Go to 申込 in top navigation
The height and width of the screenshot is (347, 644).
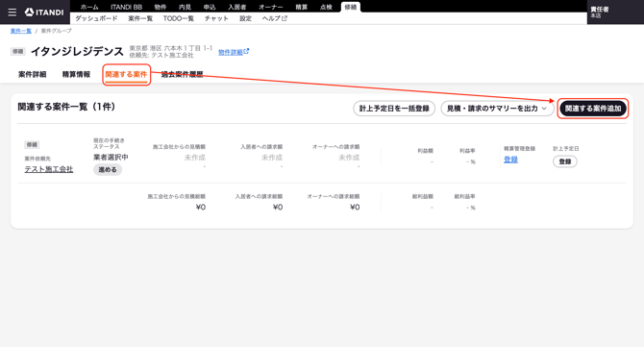click(210, 7)
